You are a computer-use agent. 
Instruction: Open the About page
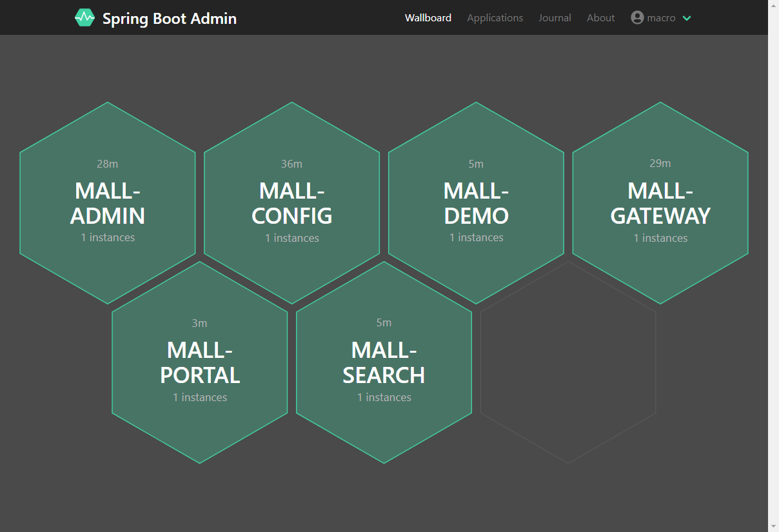[x=600, y=18]
